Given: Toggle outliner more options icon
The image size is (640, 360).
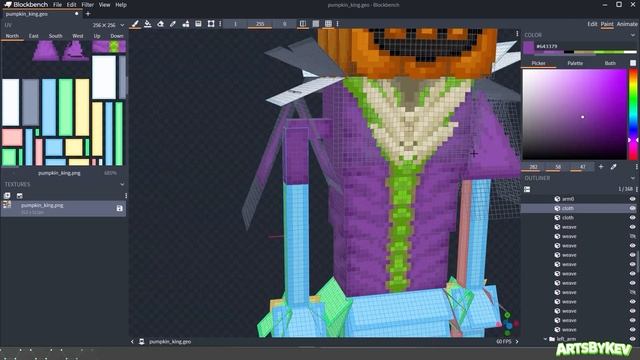Looking at the screenshot, I should (x=527, y=189).
